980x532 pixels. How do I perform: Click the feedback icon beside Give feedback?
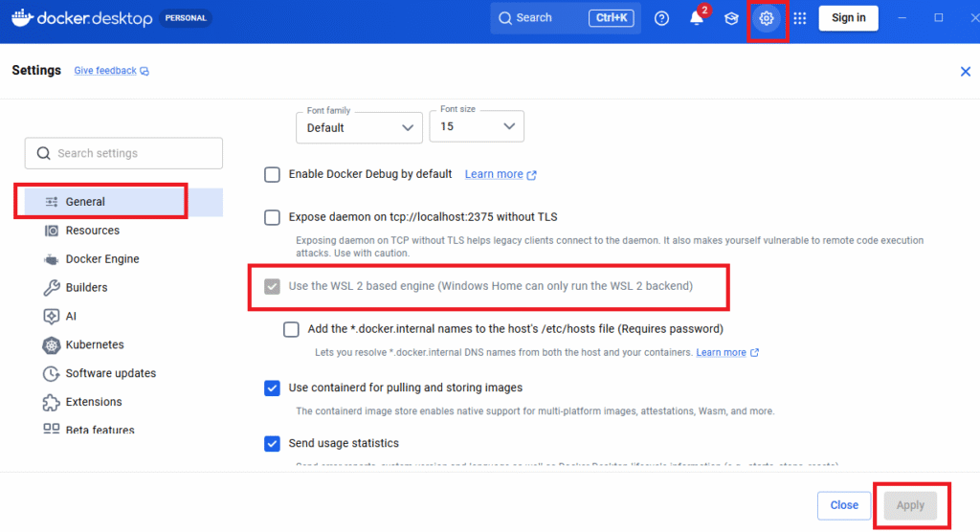pyautogui.click(x=145, y=71)
